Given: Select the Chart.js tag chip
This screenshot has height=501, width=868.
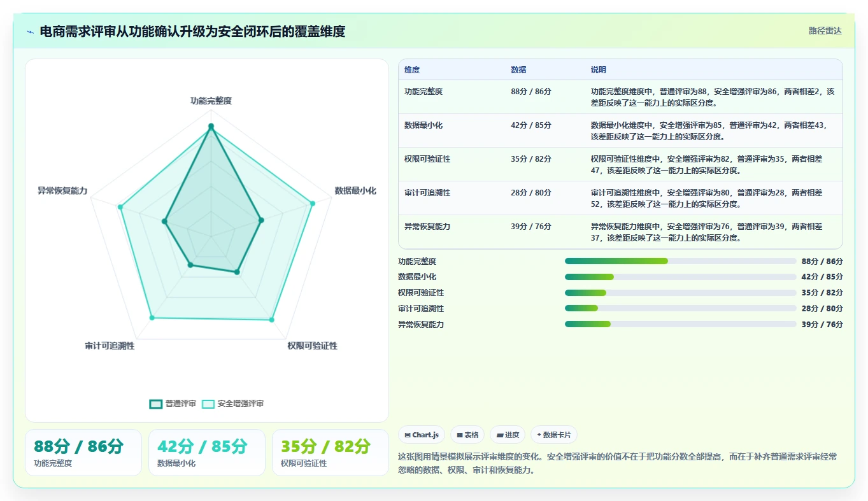Looking at the screenshot, I should (422, 435).
